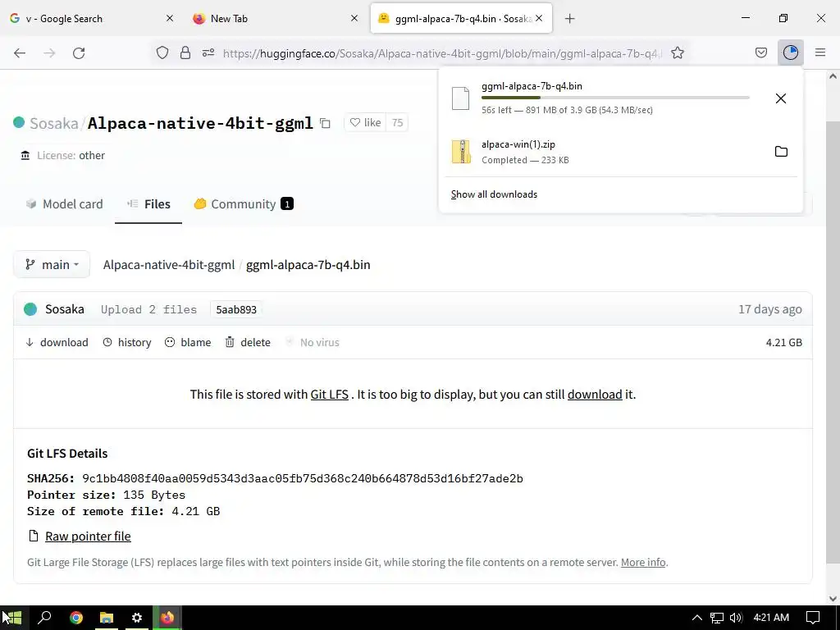This screenshot has height=630, width=840.
Task: Expand the main branch dropdown
Action: (52, 265)
